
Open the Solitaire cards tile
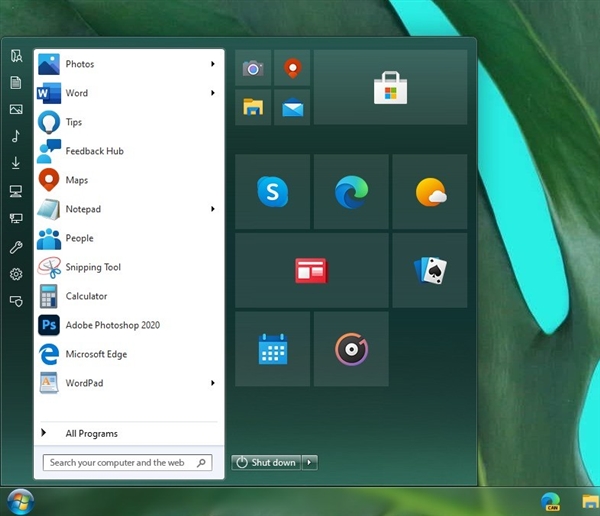point(430,270)
